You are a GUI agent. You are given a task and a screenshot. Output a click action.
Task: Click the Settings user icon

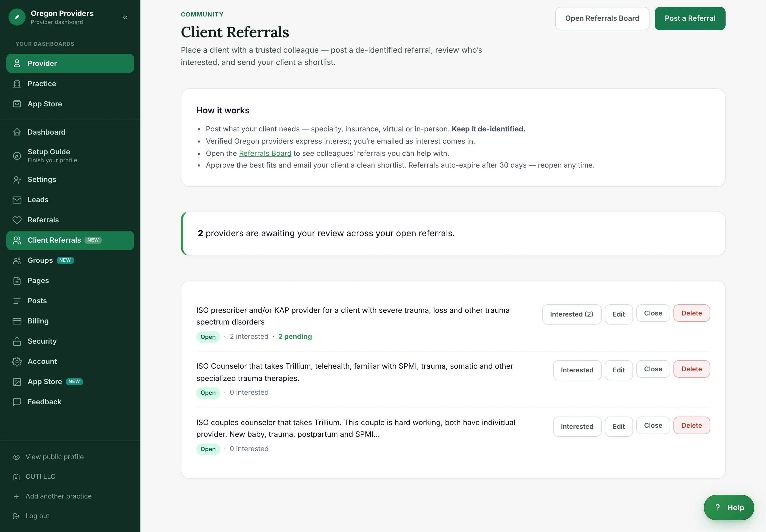coord(17,180)
